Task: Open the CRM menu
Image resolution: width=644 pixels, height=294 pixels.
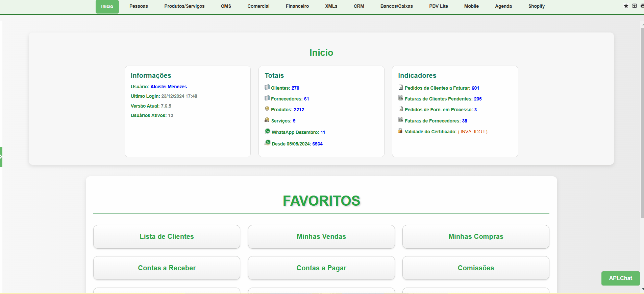Action: [359, 6]
